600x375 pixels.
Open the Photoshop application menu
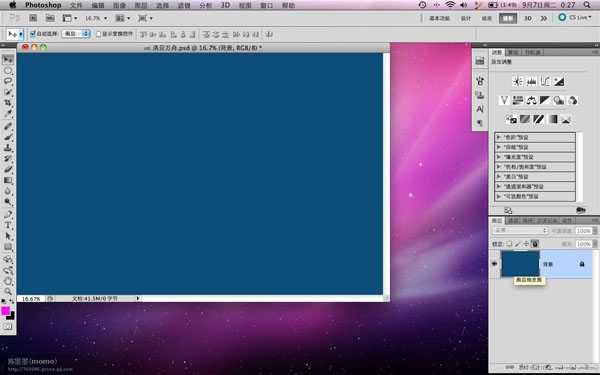(x=43, y=5)
